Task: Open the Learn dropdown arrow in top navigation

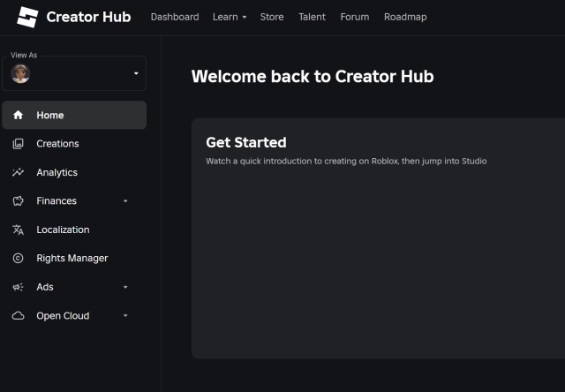Action: 245,17
